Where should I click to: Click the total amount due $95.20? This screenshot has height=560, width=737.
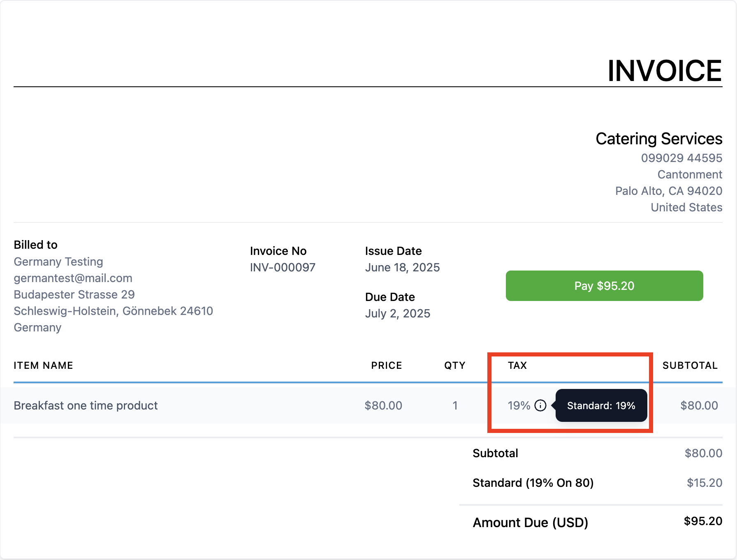[703, 521]
